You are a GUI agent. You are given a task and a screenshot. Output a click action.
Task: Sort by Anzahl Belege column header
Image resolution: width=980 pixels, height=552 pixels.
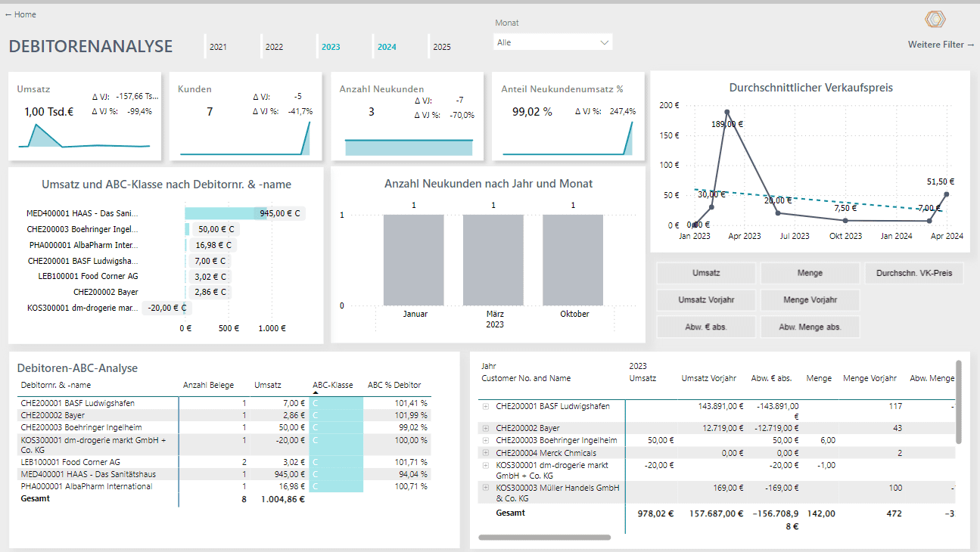point(209,385)
